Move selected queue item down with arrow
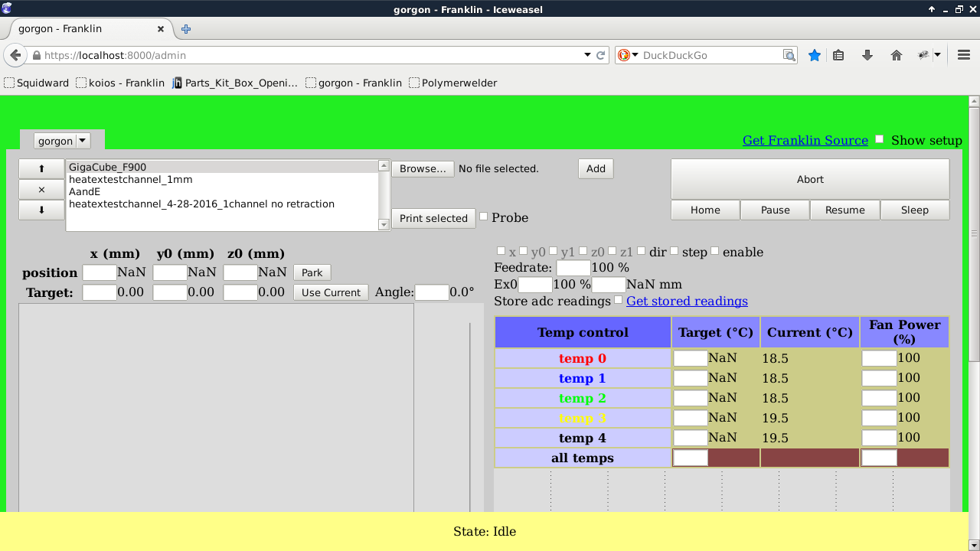 [x=41, y=210]
